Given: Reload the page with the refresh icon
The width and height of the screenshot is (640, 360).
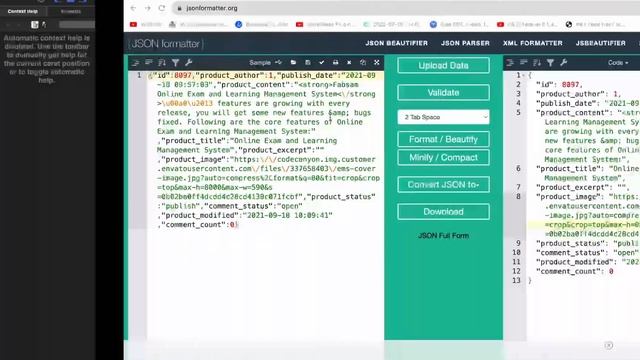Looking at the screenshot, I should coord(162,8).
